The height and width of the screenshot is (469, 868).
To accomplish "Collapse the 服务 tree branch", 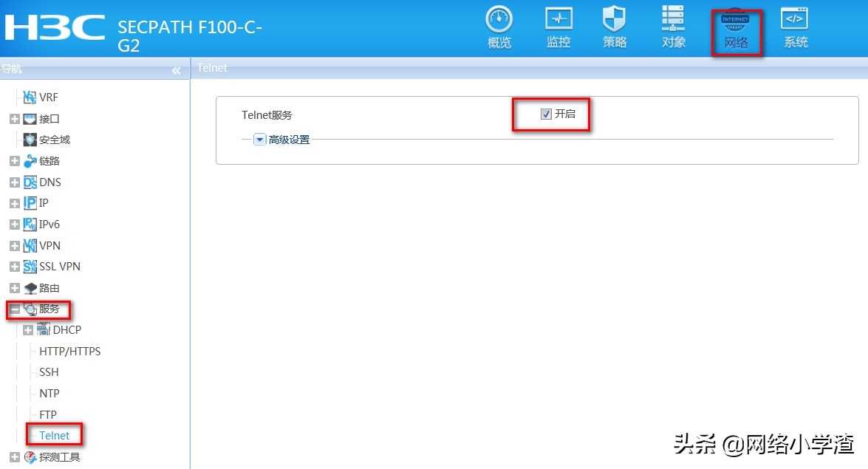I will pyautogui.click(x=16, y=309).
